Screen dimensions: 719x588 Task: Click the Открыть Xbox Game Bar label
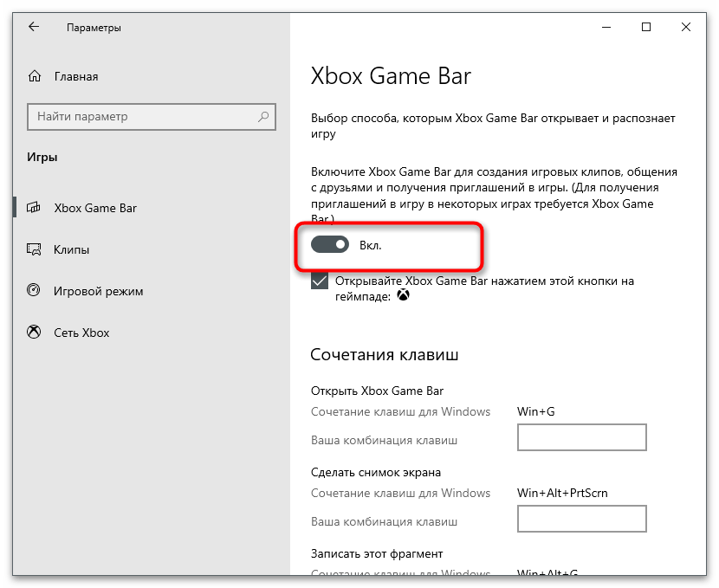pos(377,391)
